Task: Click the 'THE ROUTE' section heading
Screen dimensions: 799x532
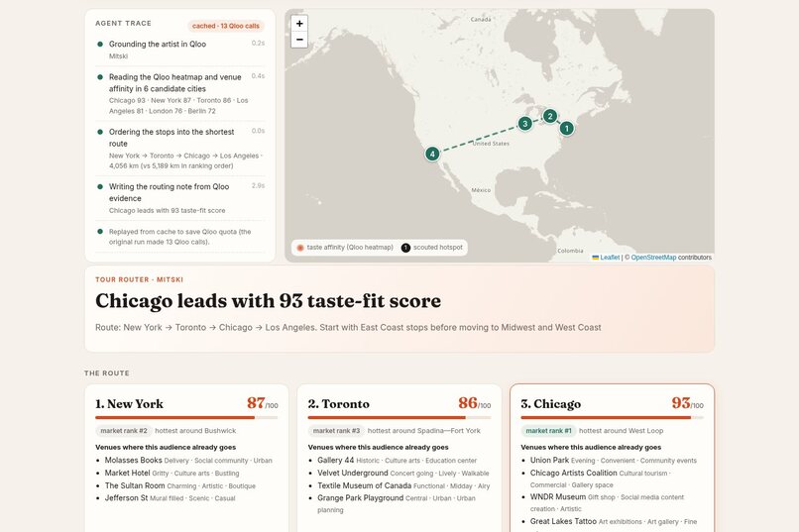Action: tap(107, 373)
